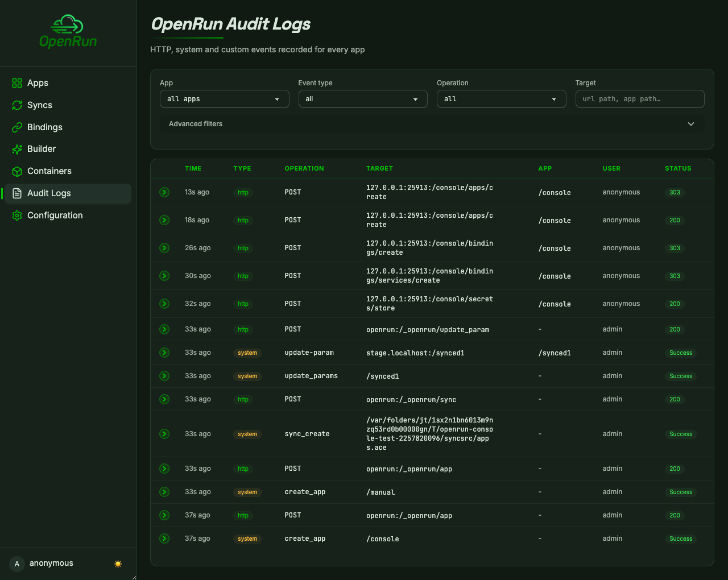This screenshot has height=580, width=728.
Task: Expand the create_app /console row
Action: pos(164,538)
